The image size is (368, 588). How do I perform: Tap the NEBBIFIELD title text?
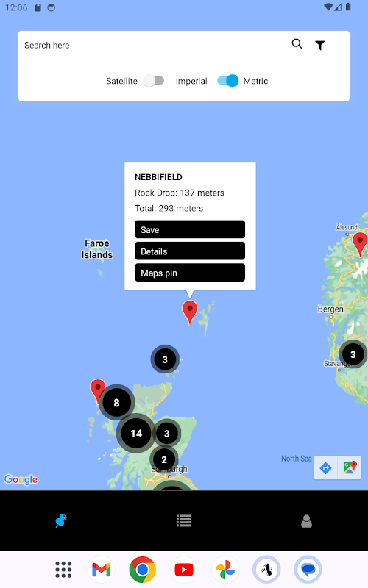(158, 177)
